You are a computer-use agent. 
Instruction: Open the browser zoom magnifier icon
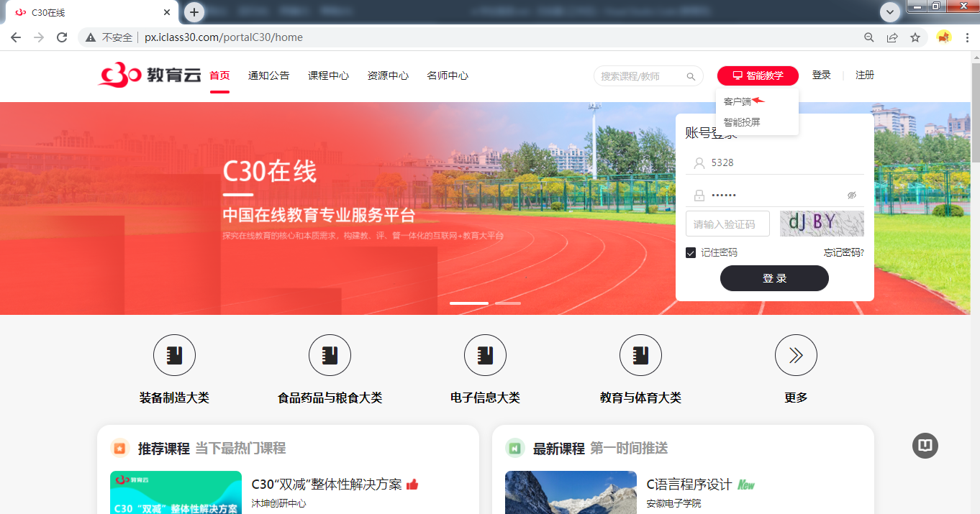869,37
